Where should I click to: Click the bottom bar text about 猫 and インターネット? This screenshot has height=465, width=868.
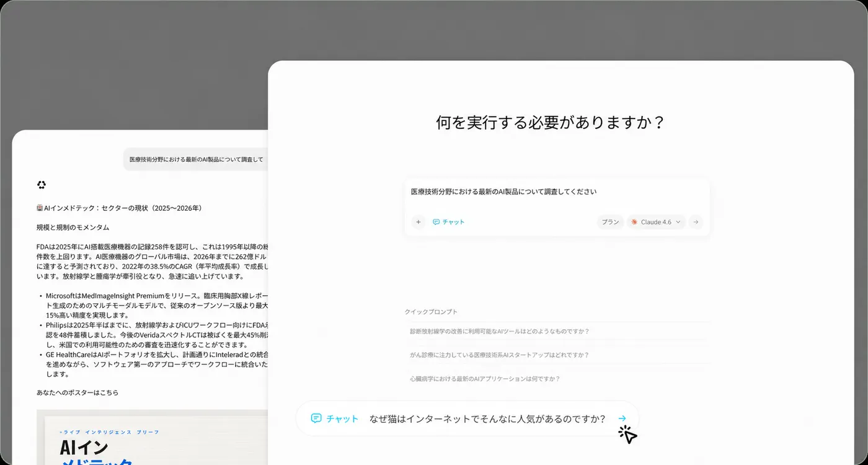click(487, 419)
